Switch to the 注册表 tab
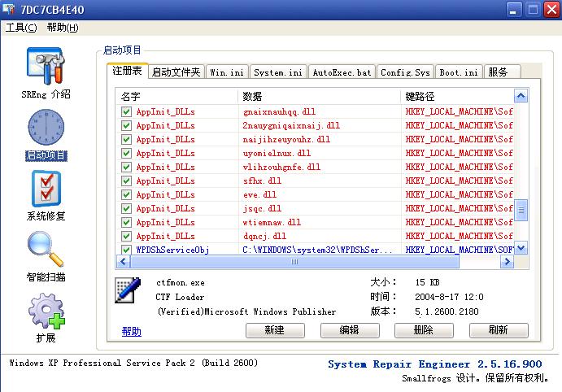The image size is (562, 392). [x=127, y=71]
